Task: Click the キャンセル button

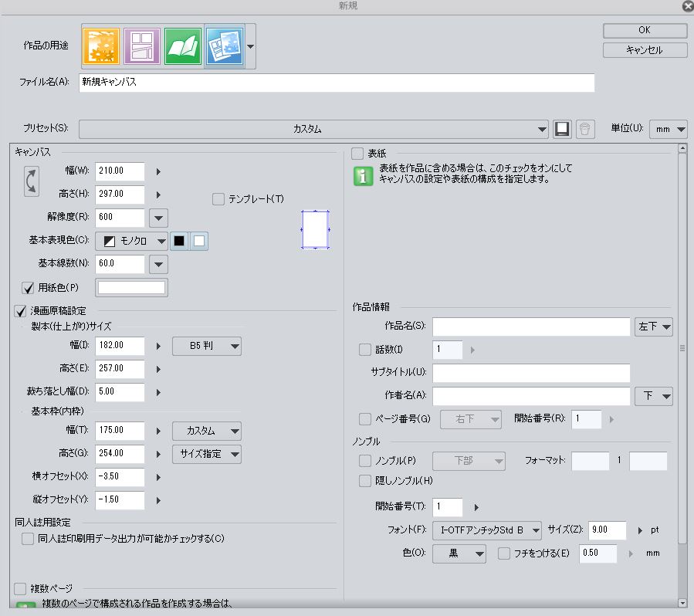Action: pos(645,49)
